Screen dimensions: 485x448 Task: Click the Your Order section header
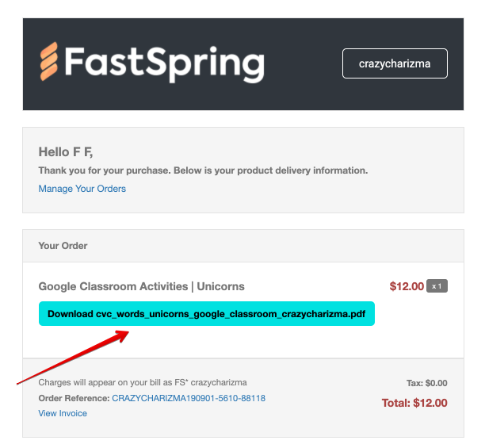63,246
